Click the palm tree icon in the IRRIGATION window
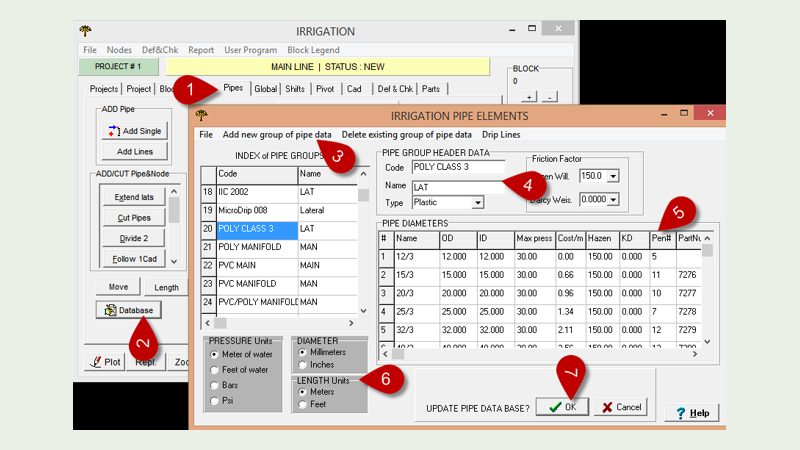The image size is (800, 450). click(x=85, y=31)
